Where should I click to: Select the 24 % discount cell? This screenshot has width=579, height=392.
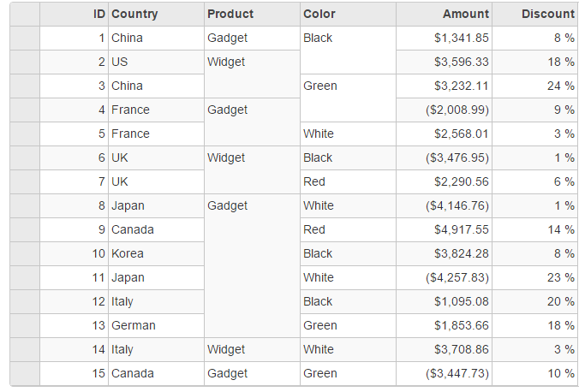tap(534, 86)
